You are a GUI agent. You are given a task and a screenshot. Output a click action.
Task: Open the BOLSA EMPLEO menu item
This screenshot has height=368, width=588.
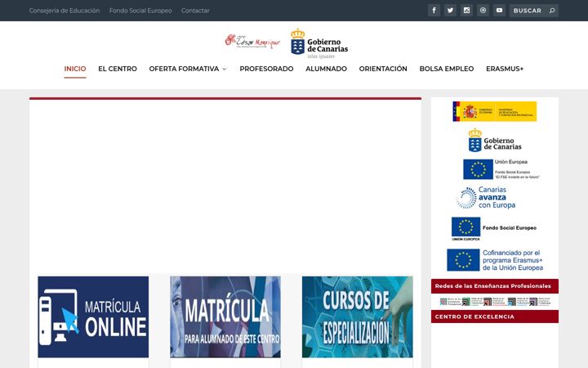447,69
